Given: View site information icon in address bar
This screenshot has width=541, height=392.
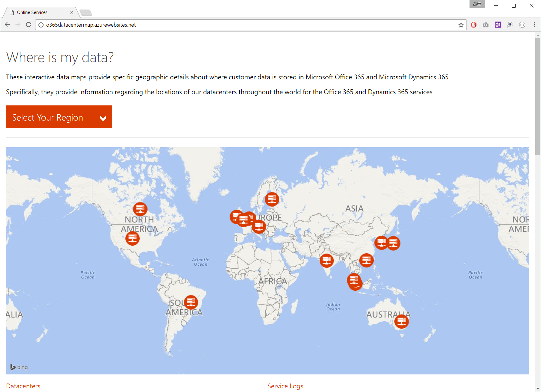Looking at the screenshot, I should click(x=41, y=25).
